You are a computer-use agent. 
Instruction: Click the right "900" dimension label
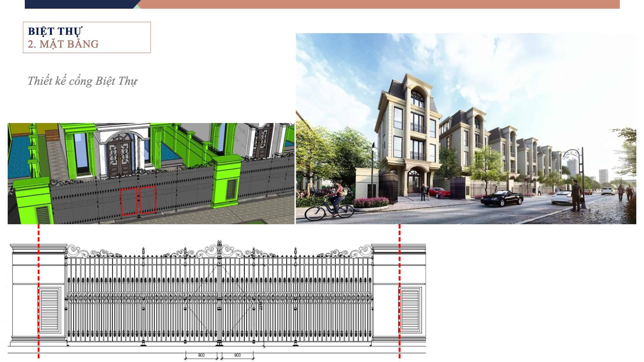(x=237, y=355)
